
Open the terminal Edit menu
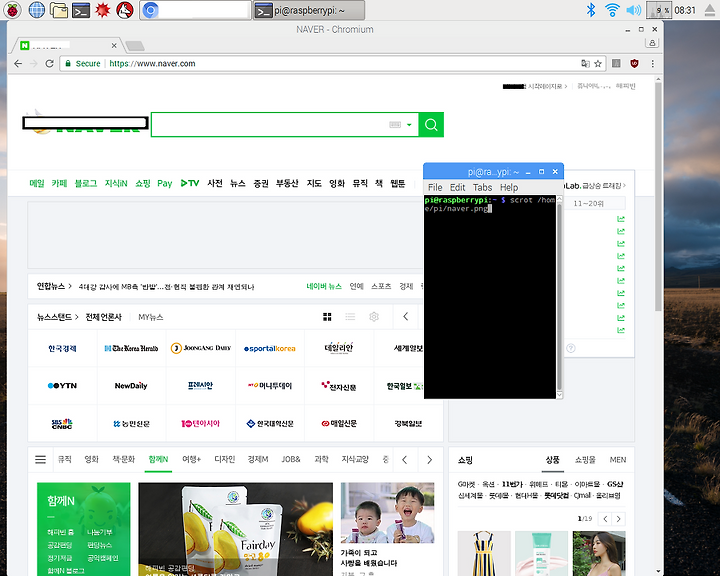(457, 187)
